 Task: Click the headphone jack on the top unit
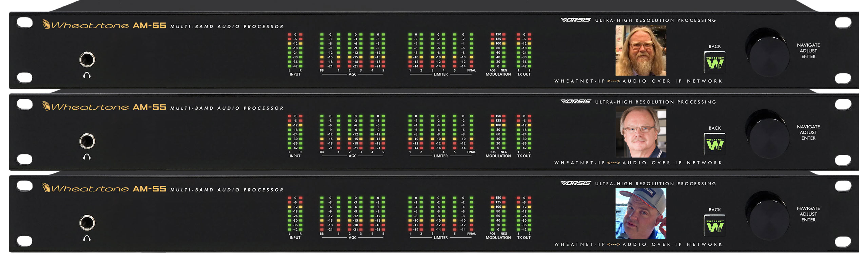(87, 60)
